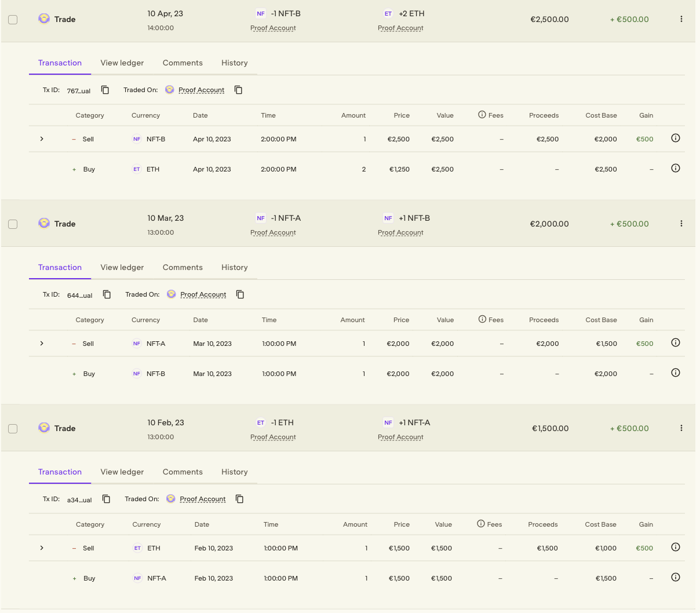The image size is (700, 613).
Task: Click the Fees info icon in Mar trade table
Action: (482, 319)
